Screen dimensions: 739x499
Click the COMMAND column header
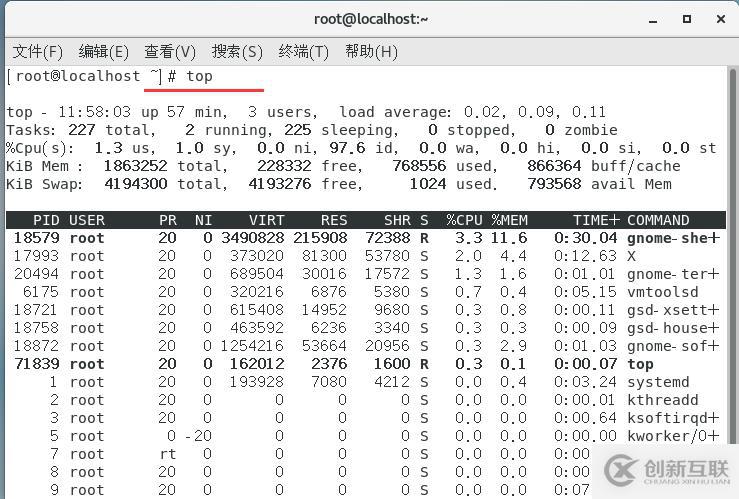tap(658, 220)
